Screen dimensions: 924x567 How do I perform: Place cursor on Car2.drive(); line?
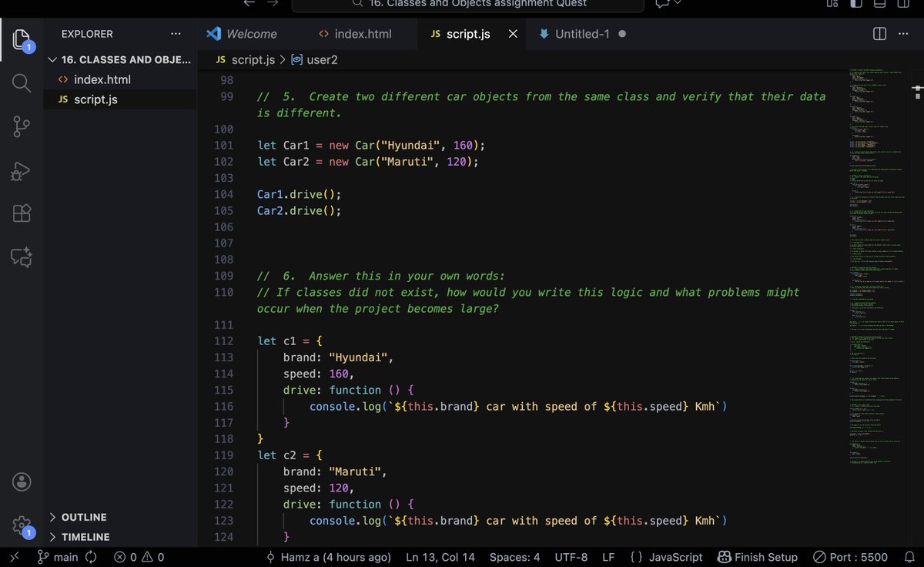click(299, 210)
